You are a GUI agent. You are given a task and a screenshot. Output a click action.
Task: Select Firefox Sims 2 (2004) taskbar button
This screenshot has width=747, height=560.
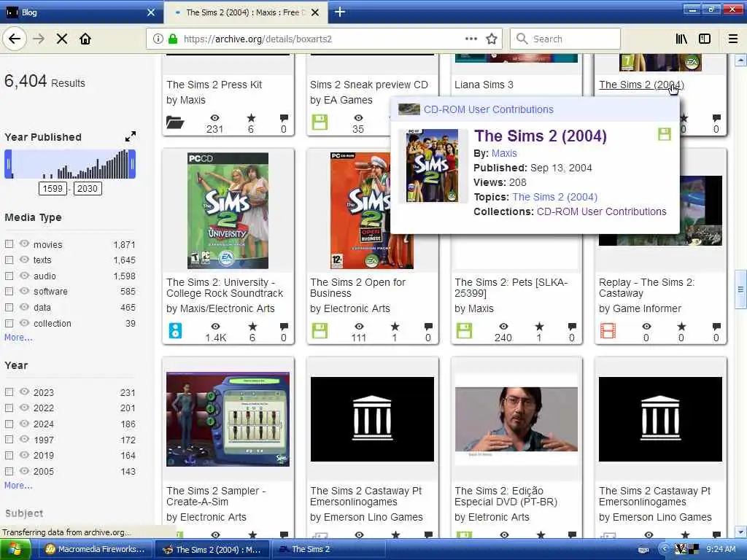click(212, 550)
